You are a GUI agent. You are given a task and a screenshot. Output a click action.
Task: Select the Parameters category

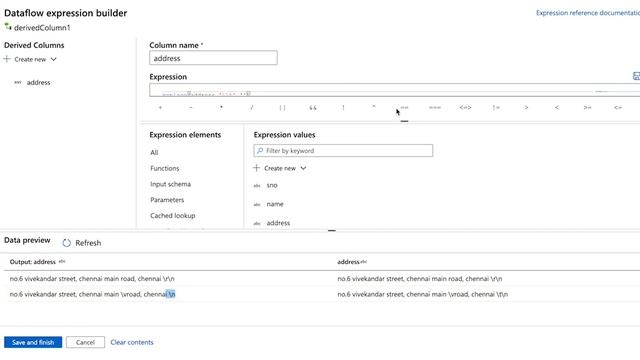coord(167,200)
